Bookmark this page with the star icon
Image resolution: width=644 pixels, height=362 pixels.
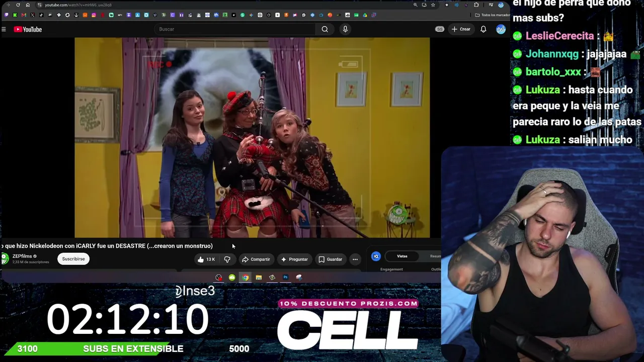pos(433,5)
